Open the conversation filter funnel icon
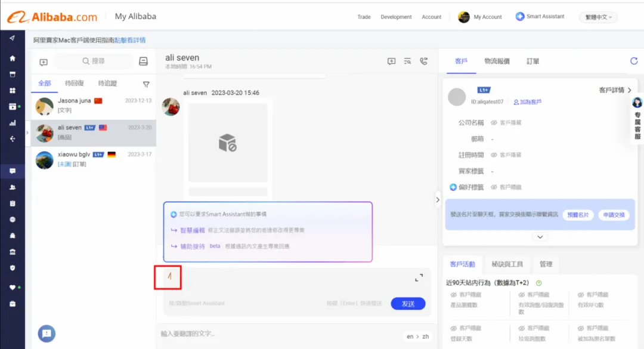Screen dimensions: 644x349 click(x=146, y=84)
